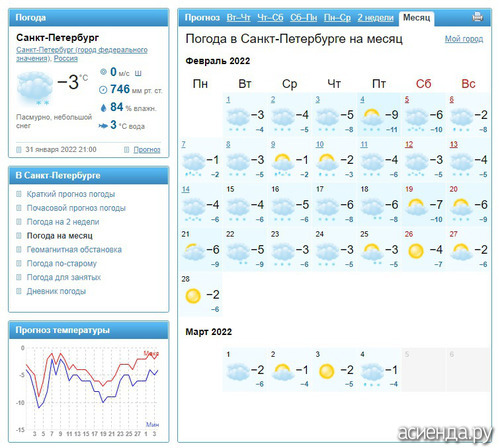Click the humidity droplet icon
The height and width of the screenshot is (448, 500).
click(x=103, y=107)
